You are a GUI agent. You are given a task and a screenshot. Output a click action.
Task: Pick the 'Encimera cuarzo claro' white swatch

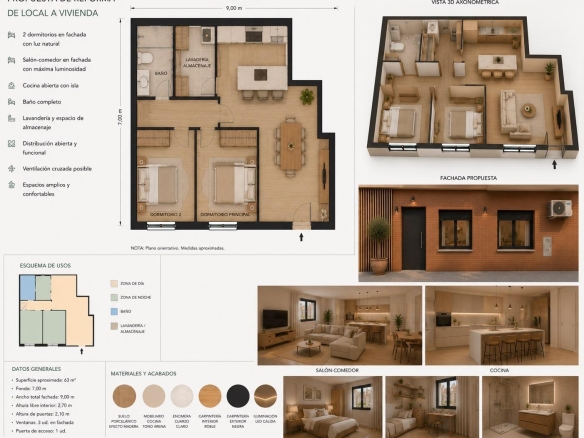[182, 396]
